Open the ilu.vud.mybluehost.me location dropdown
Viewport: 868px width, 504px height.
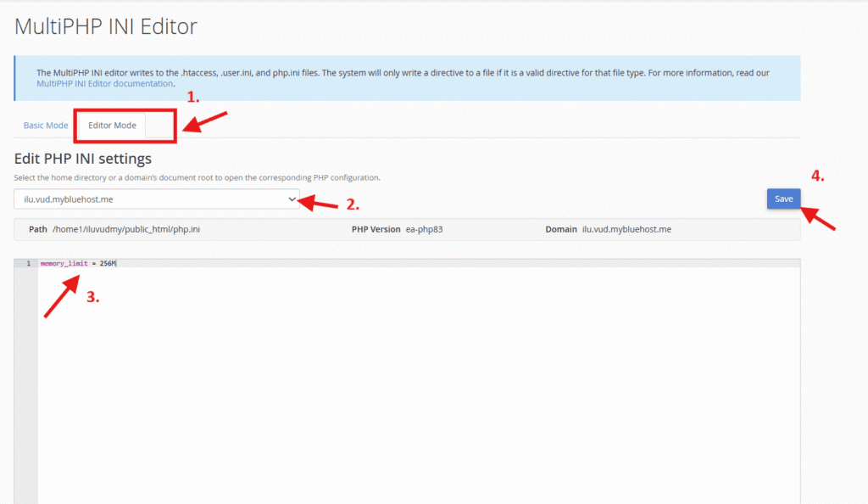pyautogui.click(x=153, y=199)
